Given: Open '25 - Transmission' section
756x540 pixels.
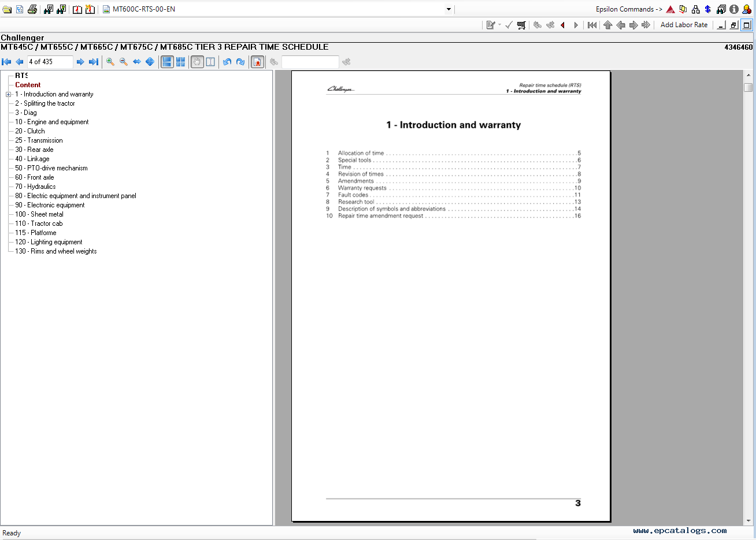Looking at the screenshot, I should 39,140.
